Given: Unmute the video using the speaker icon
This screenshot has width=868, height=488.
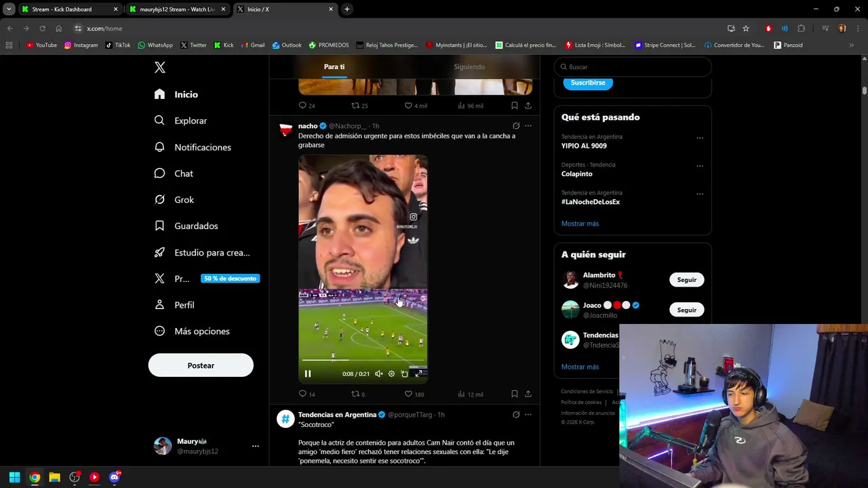Looking at the screenshot, I should (378, 373).
